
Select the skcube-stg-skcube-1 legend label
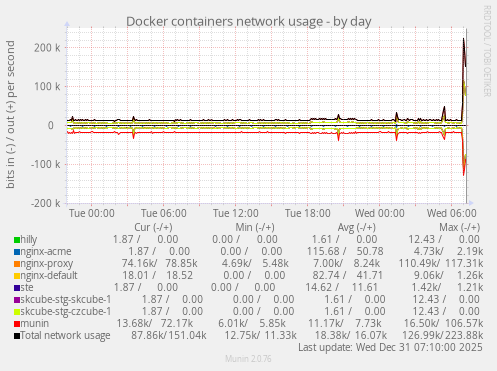point(66,299)
